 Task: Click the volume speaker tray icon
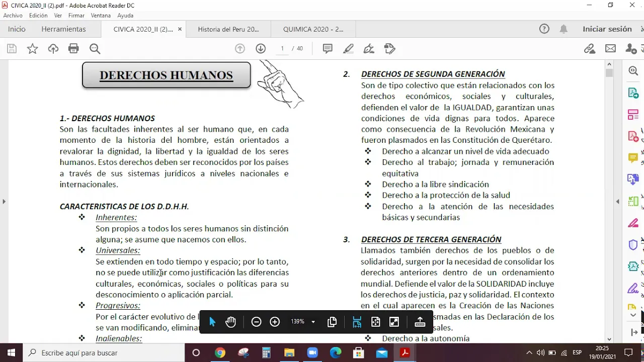click(541, 353)
